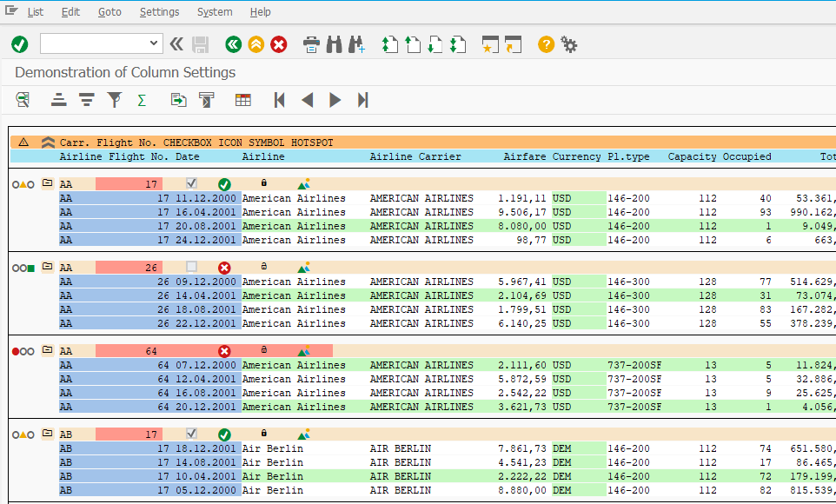Click the Find binoculars icon

click(334, 44)
